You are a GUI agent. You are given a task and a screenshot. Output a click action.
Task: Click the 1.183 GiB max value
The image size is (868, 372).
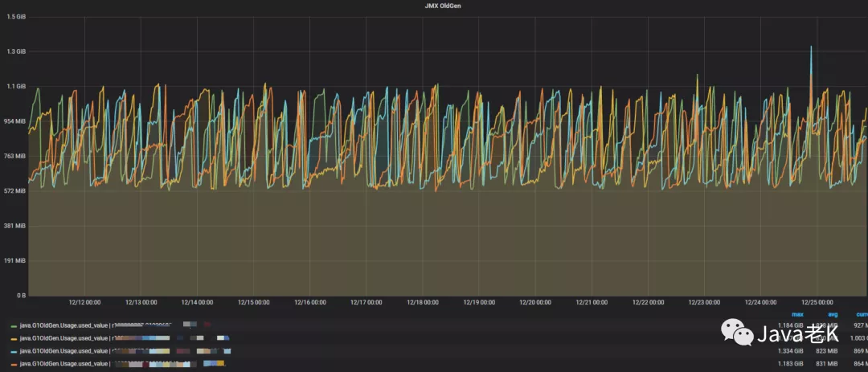click(791, 364)
